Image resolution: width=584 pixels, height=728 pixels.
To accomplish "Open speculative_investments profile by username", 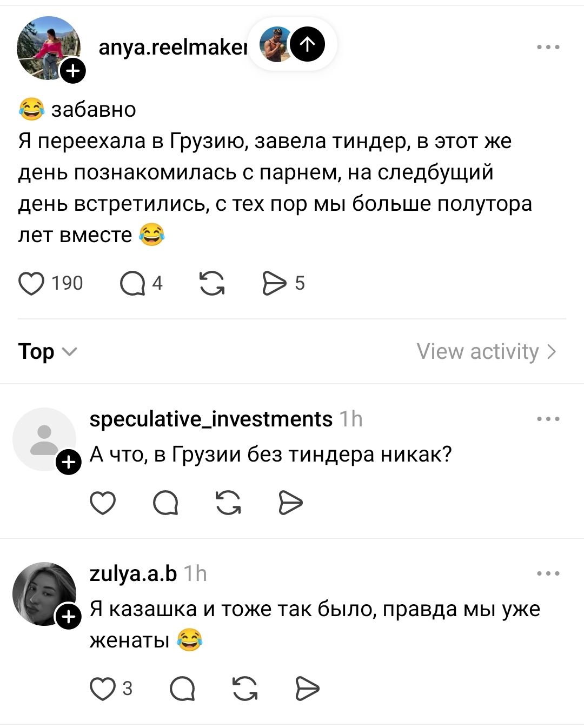I will (x=211, y=419).
